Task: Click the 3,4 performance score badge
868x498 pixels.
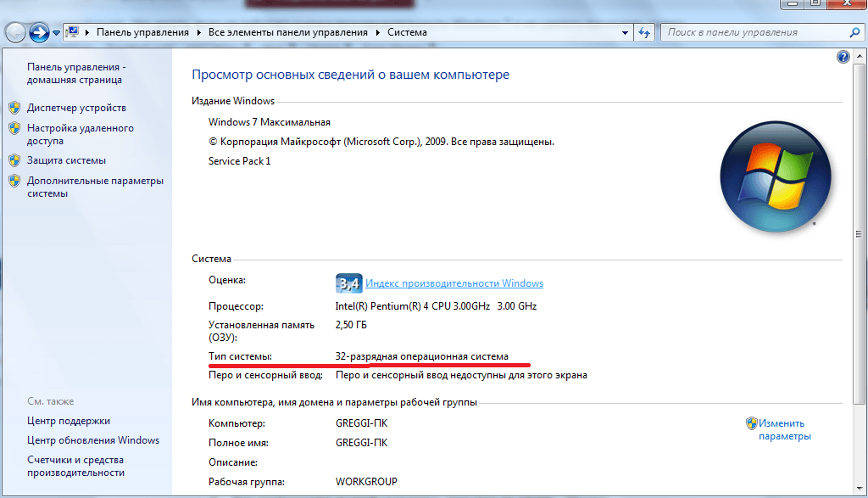Action: coord(348,283)
